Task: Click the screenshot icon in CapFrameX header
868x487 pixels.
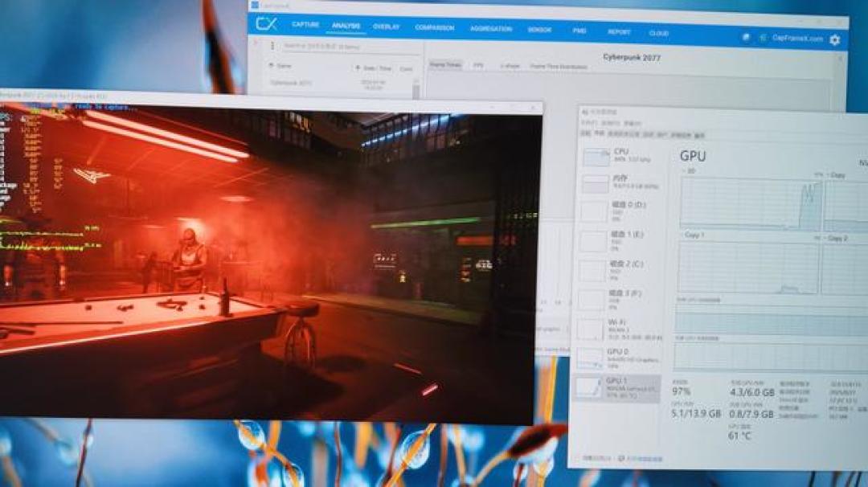Action: (x=746, y=37)
